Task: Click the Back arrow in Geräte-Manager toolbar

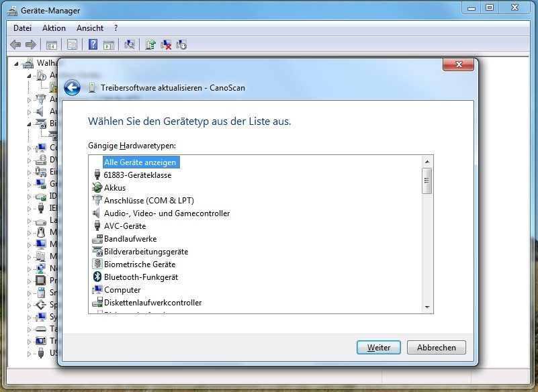Action: tap(15, 44)
